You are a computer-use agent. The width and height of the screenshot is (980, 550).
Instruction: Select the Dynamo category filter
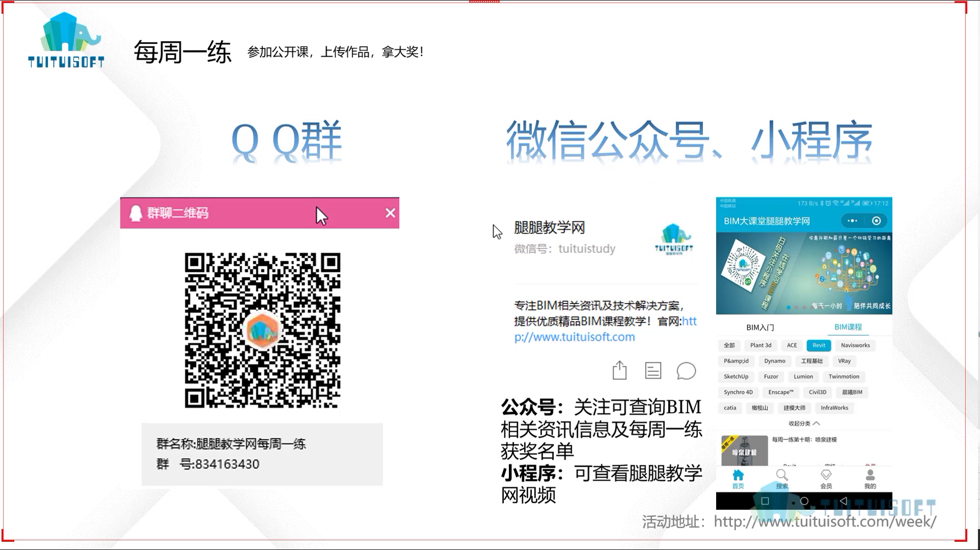pyautogui.click(x=775, y=361)
